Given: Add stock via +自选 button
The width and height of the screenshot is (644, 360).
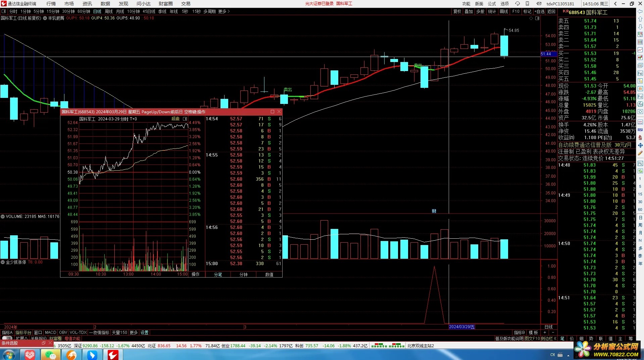Looking at the screenshot, I should 540,11.
